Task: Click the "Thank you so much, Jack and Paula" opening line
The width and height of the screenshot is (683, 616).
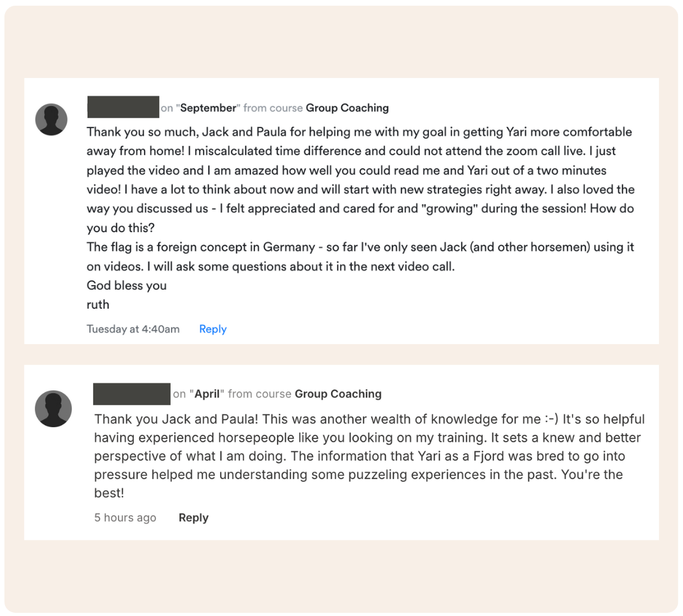Action: click(x=190, y=132)
